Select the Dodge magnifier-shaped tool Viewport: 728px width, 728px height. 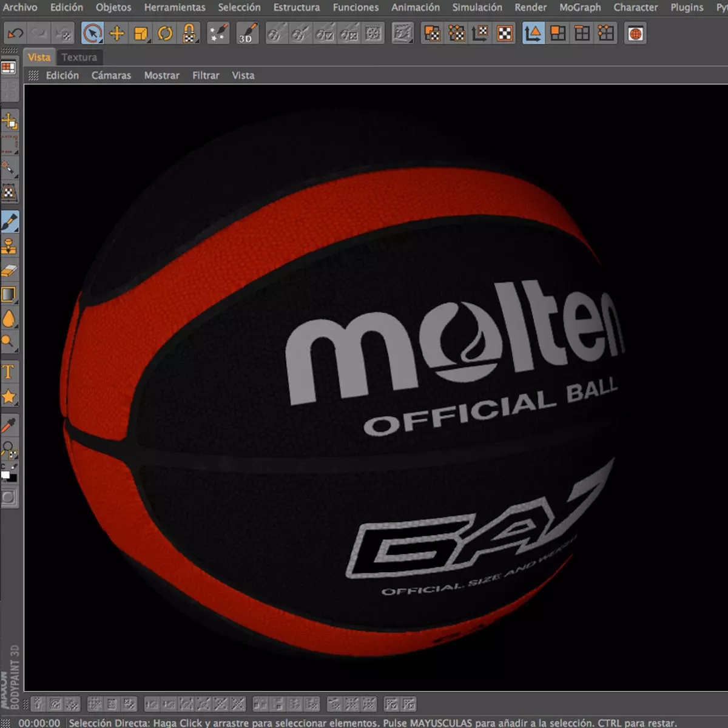point(9,342)
